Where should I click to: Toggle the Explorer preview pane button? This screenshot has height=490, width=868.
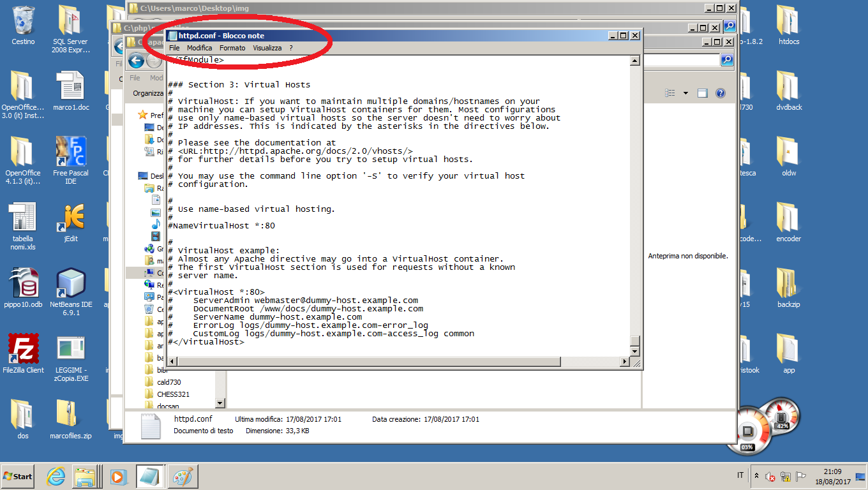(x=703, y=93)
